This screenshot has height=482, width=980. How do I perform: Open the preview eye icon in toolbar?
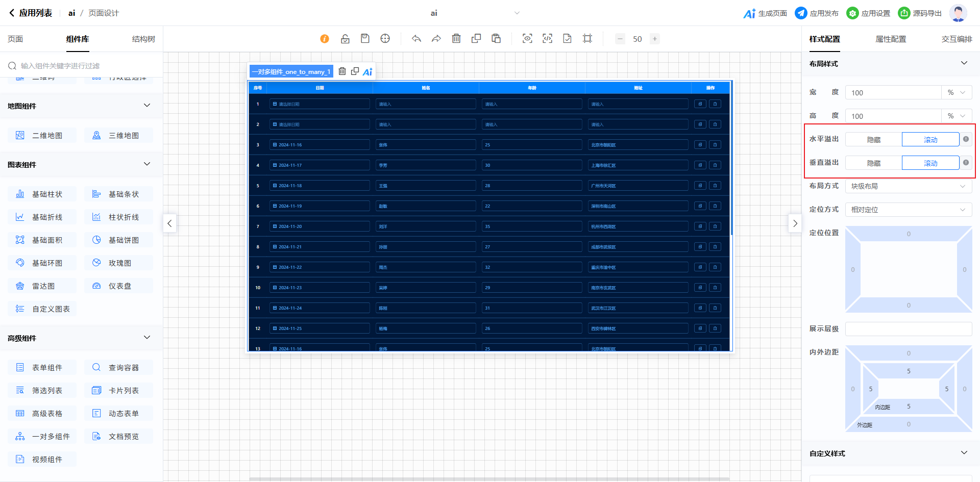pyautogui.click(x=527, y=39)
